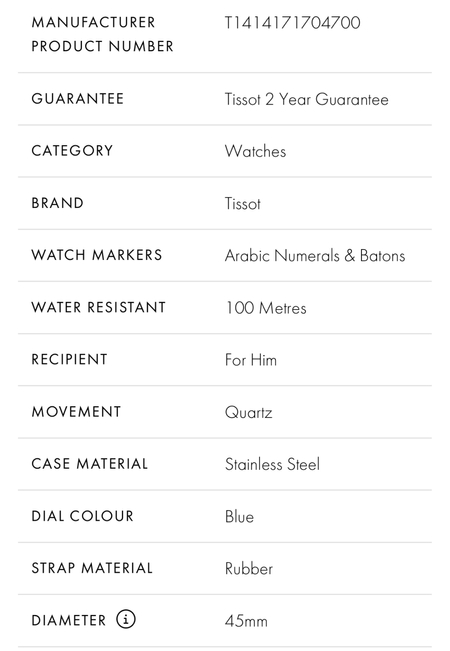Open the Diameter info icon
450x651 pixels.
pyautogui.click(x=126, y=619)
